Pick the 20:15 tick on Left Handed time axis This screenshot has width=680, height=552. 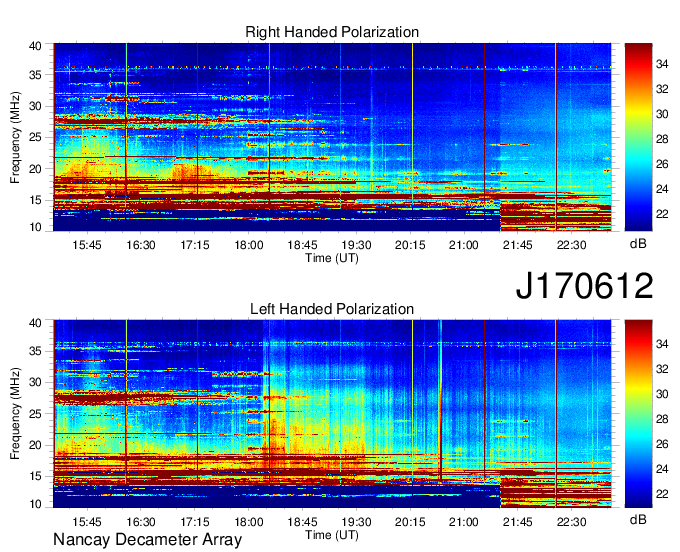[x=410, y=522]
